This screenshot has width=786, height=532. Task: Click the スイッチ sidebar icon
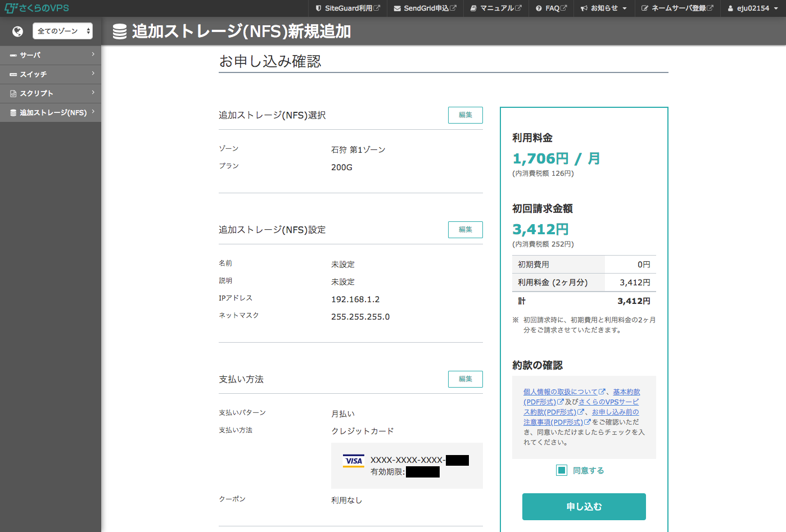click(x=13, y=75)
